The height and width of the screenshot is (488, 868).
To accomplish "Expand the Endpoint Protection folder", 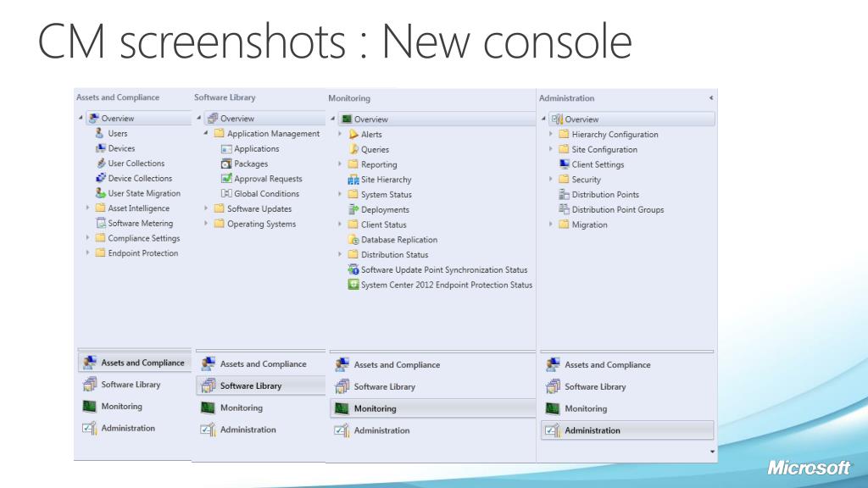I will click(x=87, y=252).
